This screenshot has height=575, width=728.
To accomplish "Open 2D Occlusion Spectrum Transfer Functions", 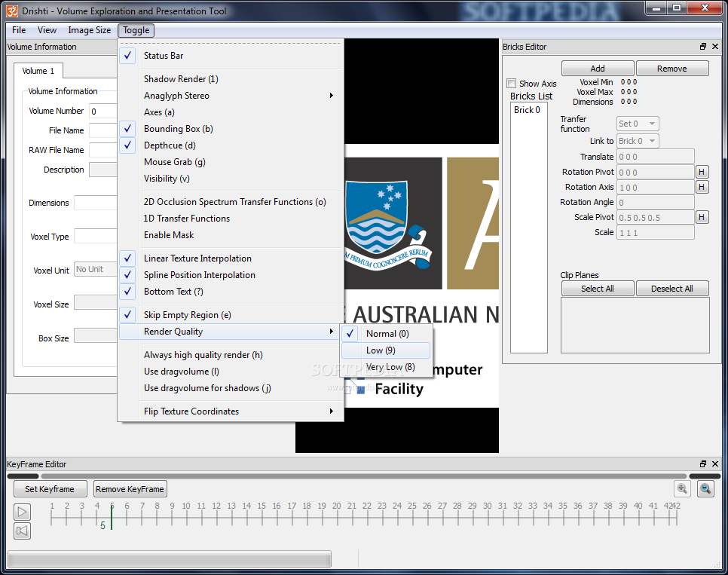I will [x=231, y=202].
